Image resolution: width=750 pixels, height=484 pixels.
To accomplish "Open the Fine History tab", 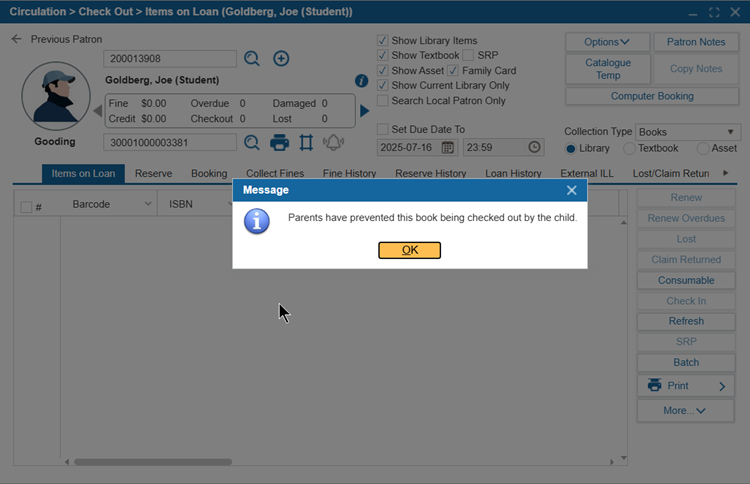I will point(349,173).
